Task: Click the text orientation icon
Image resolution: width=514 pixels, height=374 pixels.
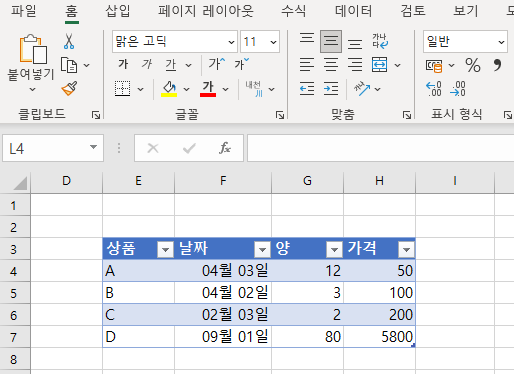Action: click(362, 89)
